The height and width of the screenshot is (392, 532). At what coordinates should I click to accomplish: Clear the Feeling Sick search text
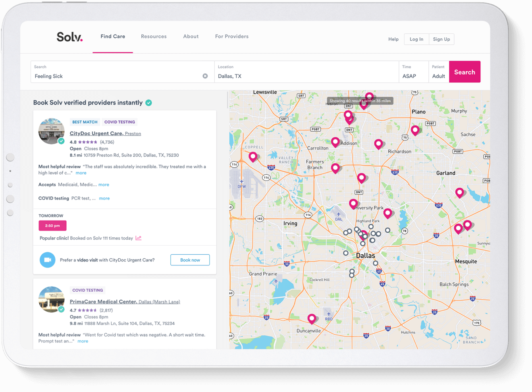[205, 76]
